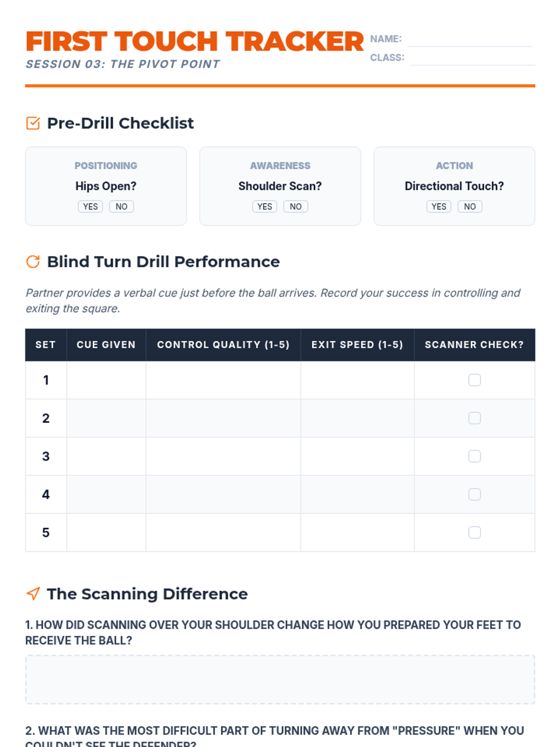
Task: Mark YES for Directional Touch
Action: point(439,206)
